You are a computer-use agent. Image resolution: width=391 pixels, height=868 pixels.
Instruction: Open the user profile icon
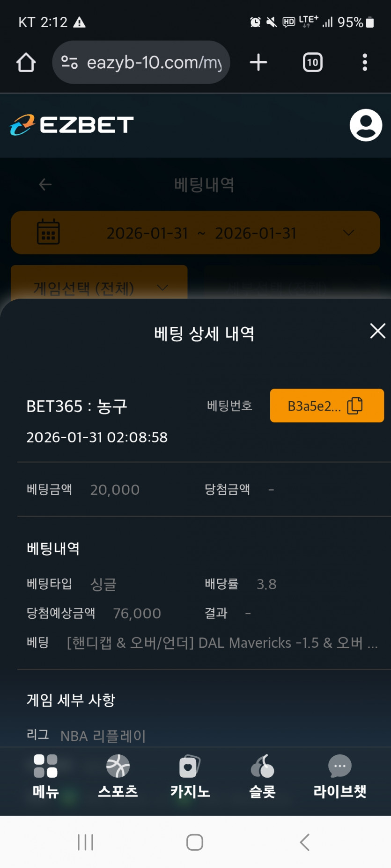366,125
